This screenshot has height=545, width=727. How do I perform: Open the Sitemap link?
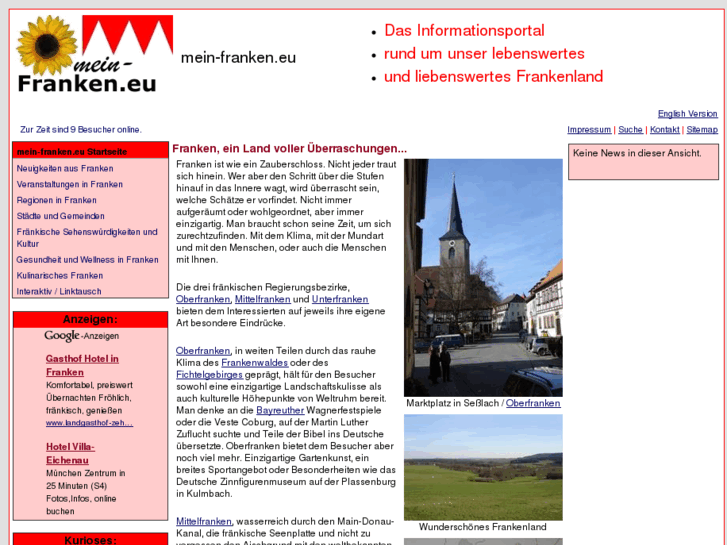pos(702,129)
